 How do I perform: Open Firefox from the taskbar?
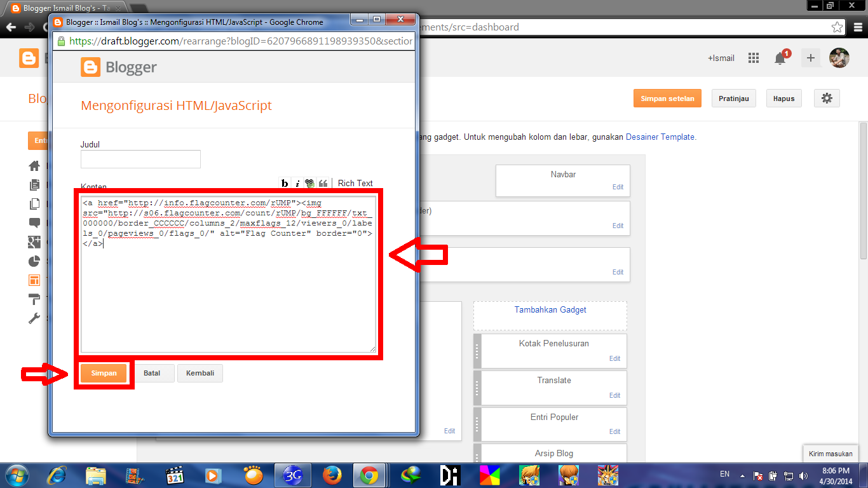[331, 475]
